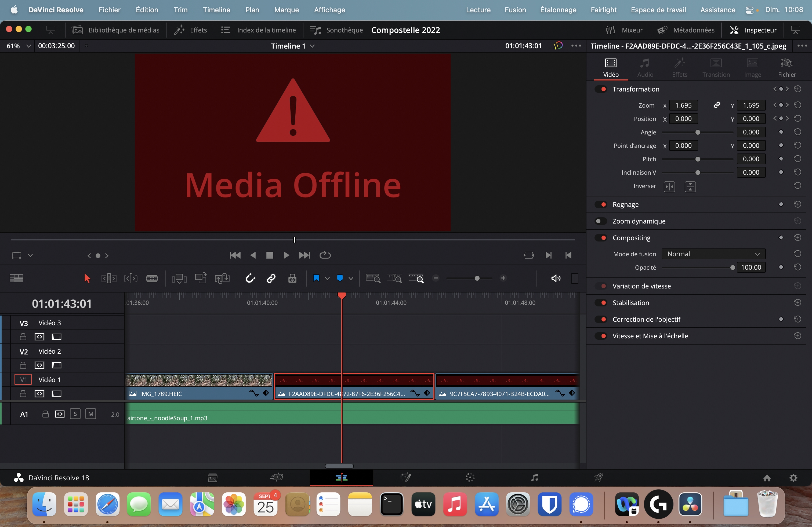Show the Mixeur panel
Viewport: 812px width, 527px height.
coord(624,30)
